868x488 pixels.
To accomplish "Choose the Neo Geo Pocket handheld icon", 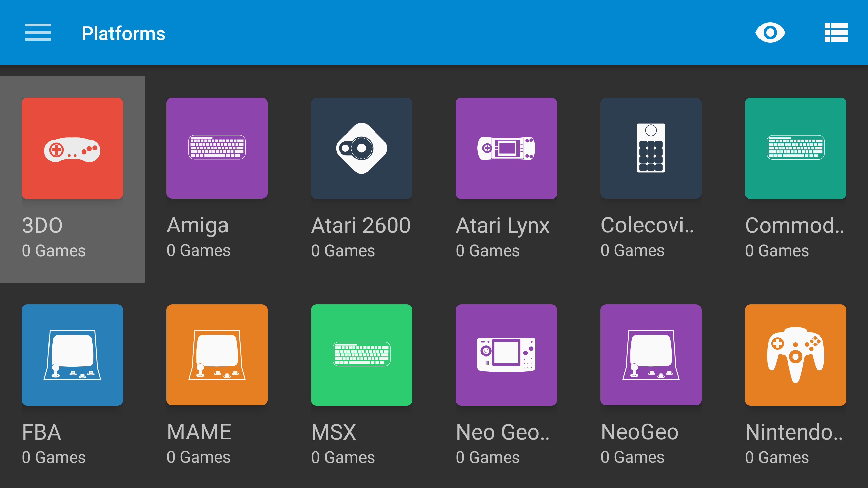I will pyautogui.click(x=506, y=355).
